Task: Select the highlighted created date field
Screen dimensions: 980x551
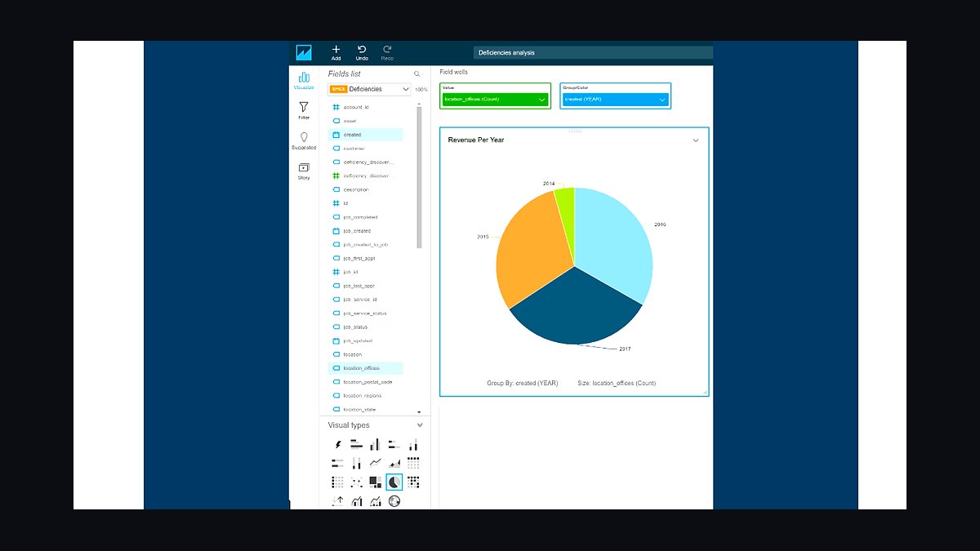Action: pos(365,135)
